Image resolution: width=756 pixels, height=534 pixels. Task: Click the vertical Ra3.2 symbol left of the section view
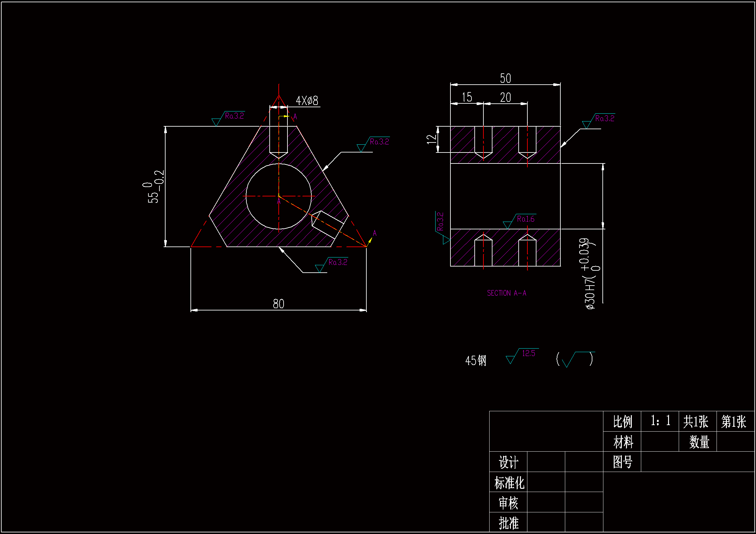coord(440,222)
